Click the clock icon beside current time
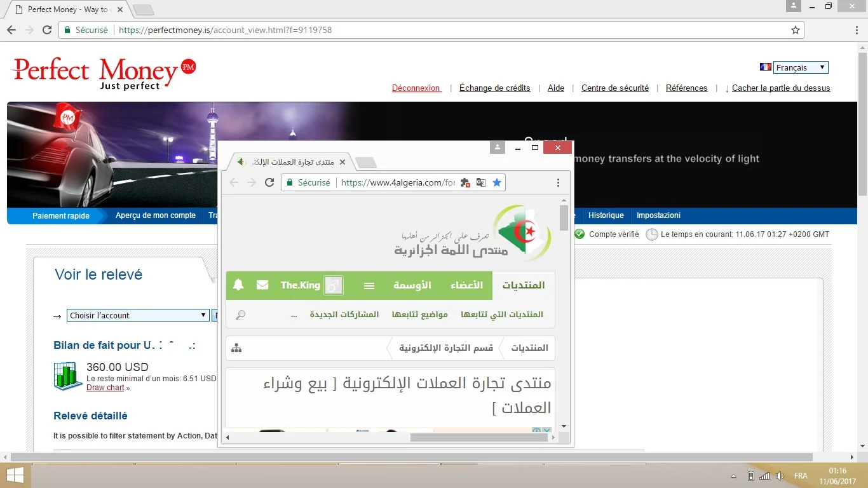This screenshot has width=868, height=488. (652, 234)
